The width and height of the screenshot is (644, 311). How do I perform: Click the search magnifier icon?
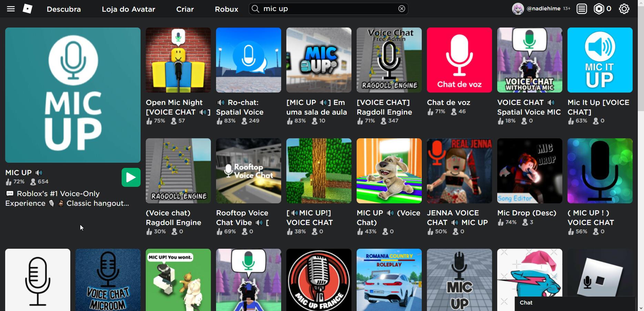[x=255, y=9]
